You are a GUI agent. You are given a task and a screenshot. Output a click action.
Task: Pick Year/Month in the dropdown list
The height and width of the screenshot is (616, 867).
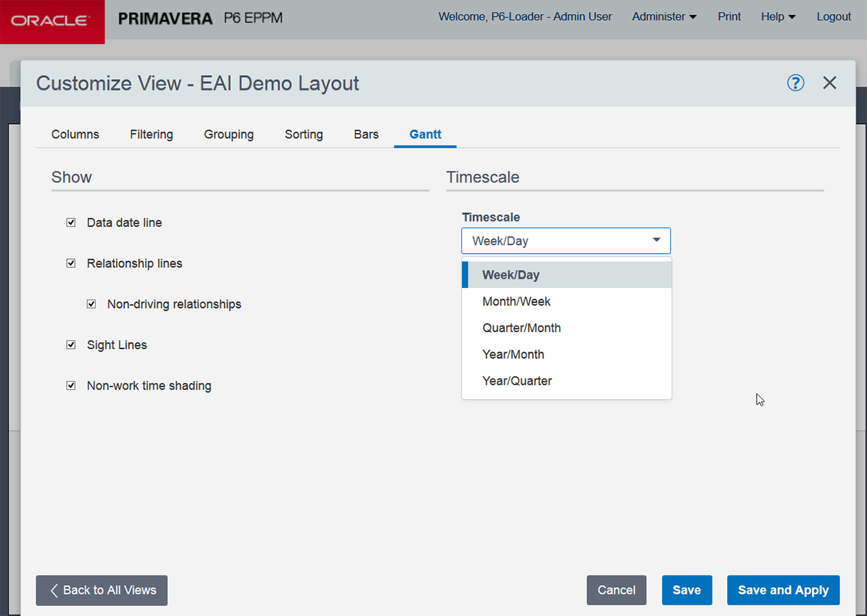point(513,354)
